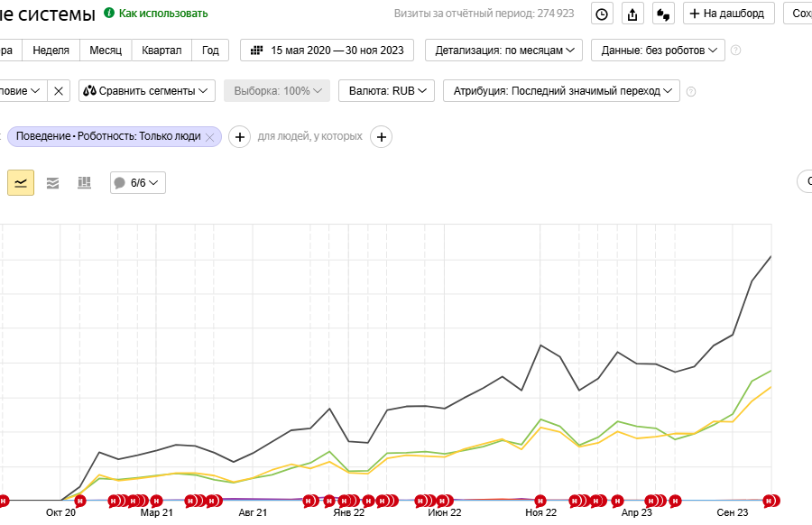Viewport: 812px width, 525px height.
Task: Select the 'Год' period tab
Action: click(210, 51)
